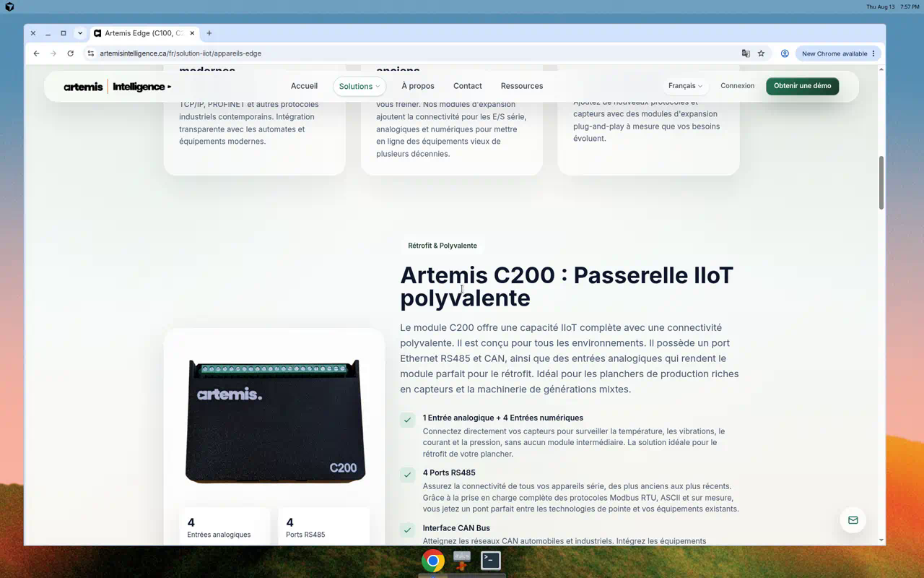Bookmark this page with the star icon
This screenshot has height=578, width=924.
[761, 53]
